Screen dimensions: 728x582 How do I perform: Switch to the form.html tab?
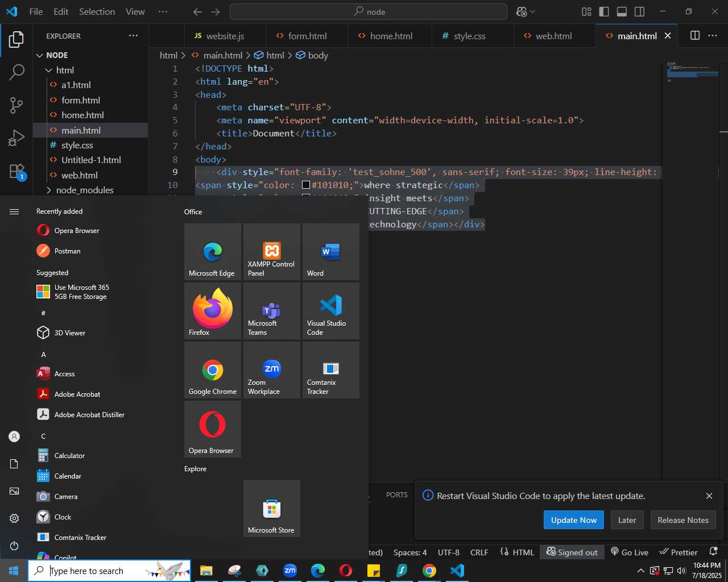307,36
